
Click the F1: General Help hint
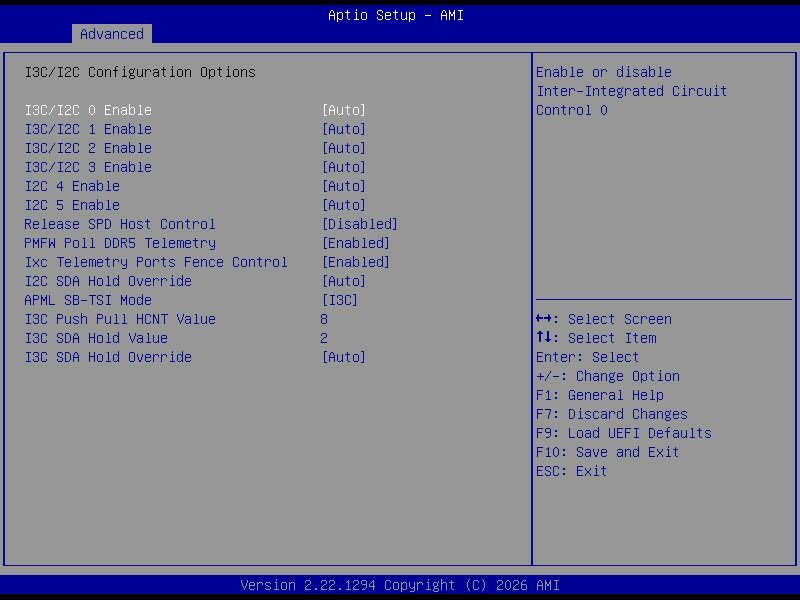(600, 395)
